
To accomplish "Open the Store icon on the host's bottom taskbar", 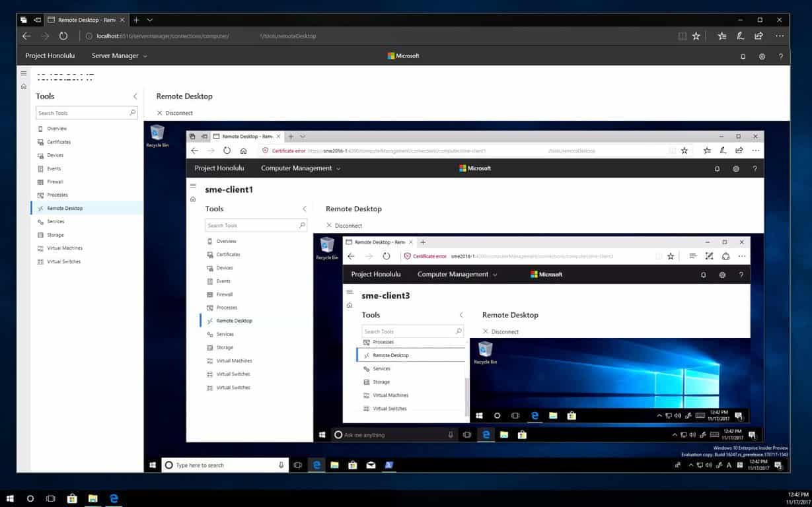I will tap(72, 498).
